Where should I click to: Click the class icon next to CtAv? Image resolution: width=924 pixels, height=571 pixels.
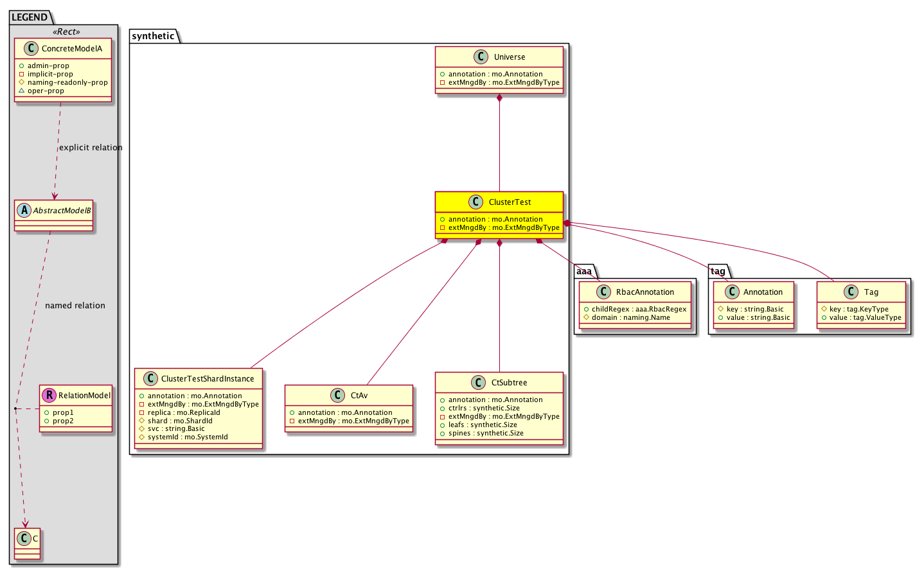click(x=338, y=396)
